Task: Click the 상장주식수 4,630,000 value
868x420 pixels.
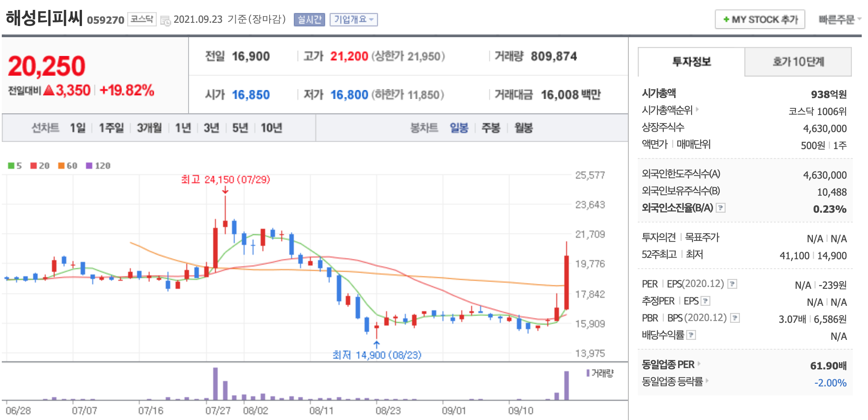Action: (x=825, y=129)
